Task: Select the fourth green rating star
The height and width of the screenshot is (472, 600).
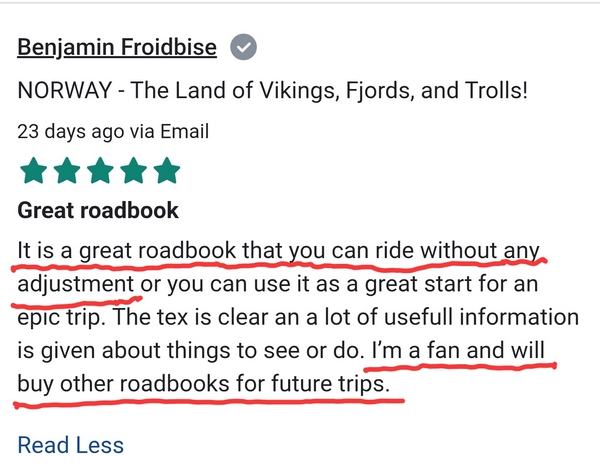Action: point(134,171)
